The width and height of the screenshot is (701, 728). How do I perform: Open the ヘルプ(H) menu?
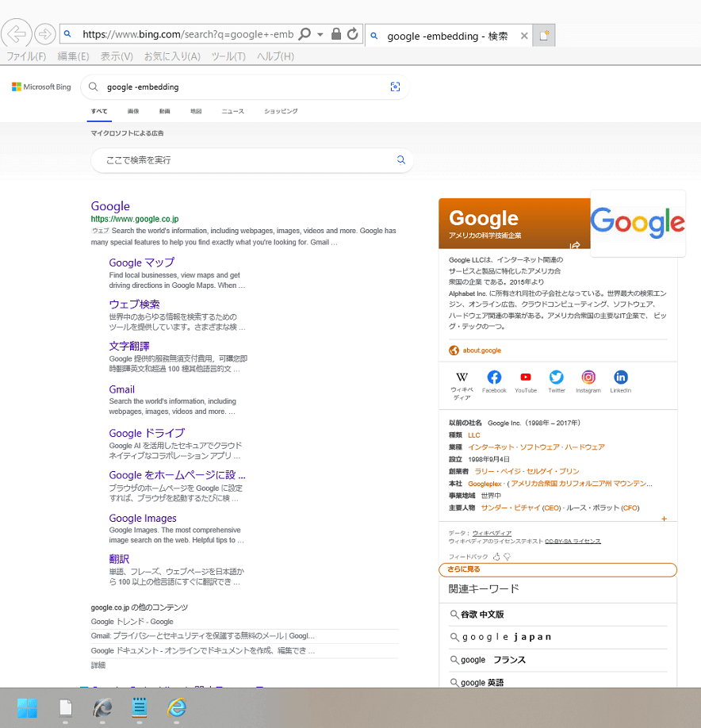pyautogui.click(x=275, y=56)
